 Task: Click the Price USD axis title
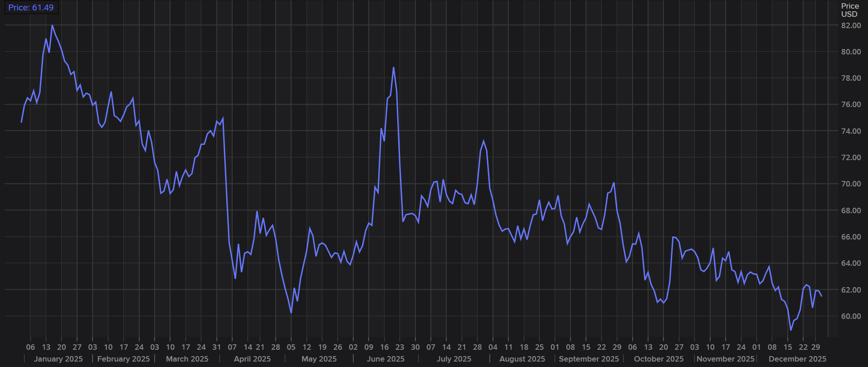click(849, 10)
